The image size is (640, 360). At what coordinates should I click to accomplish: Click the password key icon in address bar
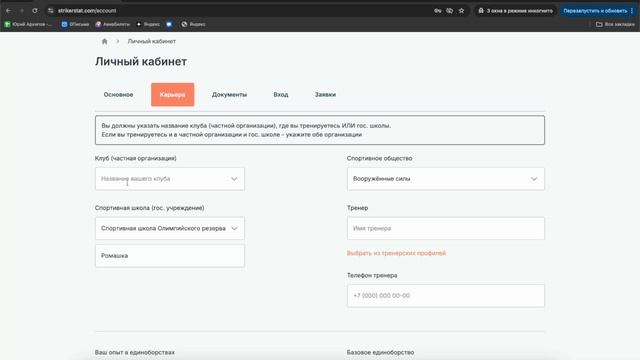(x=438, y=11)
